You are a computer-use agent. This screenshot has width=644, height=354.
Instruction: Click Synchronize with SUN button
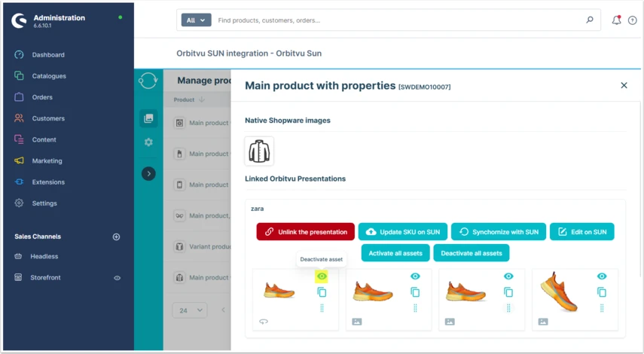(x=498, y=232)
